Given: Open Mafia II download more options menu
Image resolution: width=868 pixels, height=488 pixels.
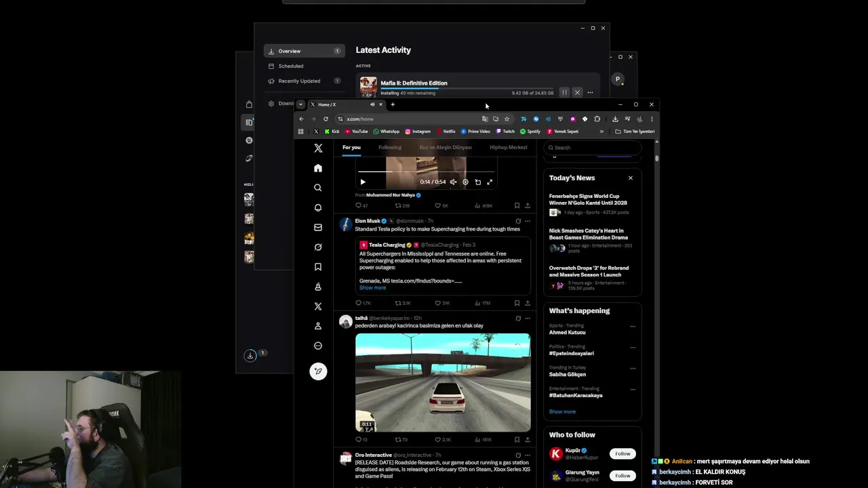Looking at the screenshot, I should (590, 92).
